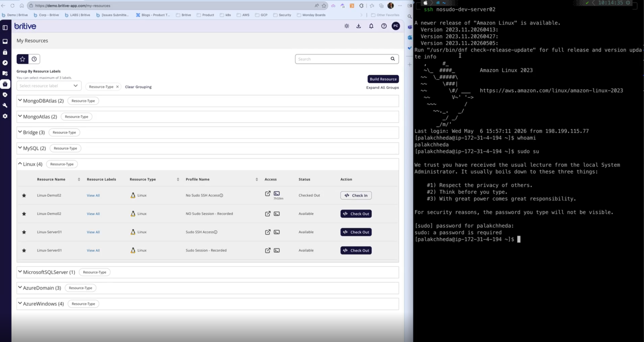The height and width of the screenshot is (342, 644).
Task: Click the browser reload button
Action: click(x=12, y=5)
